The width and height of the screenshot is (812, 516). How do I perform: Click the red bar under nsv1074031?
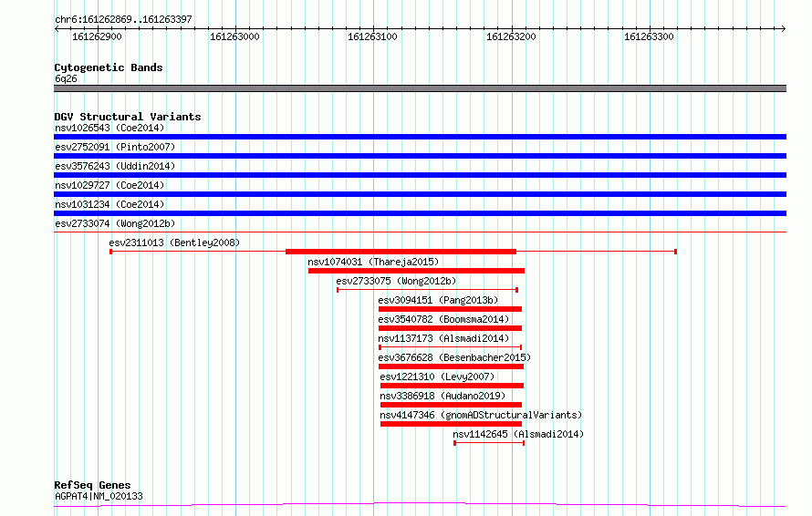pyautogui.click(x=416, y=271)
